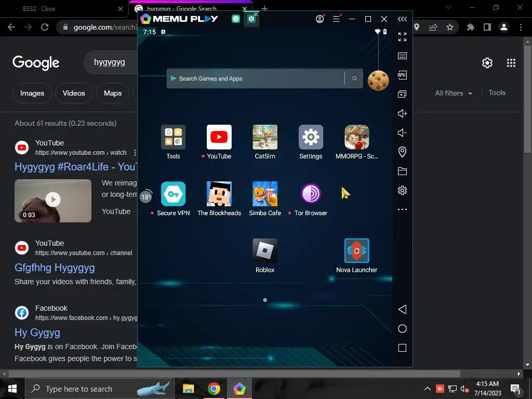Open the Tools folder in MEmu

(173, 137)
